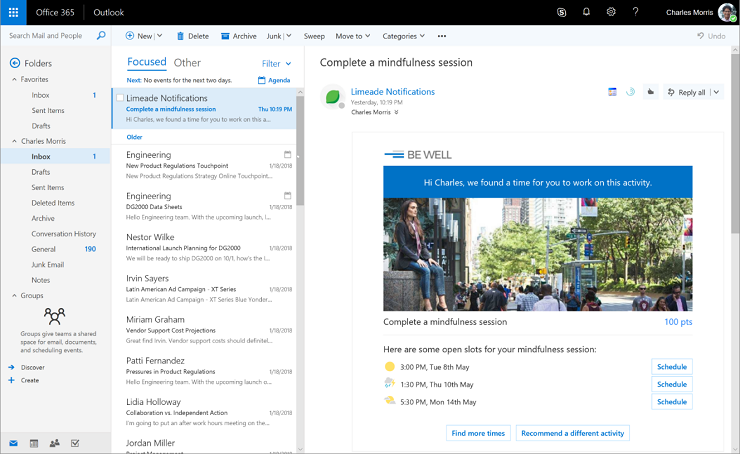Open Tasks in bottom navigation
This screenshot has height=454, width=740.
pos(75,443)
